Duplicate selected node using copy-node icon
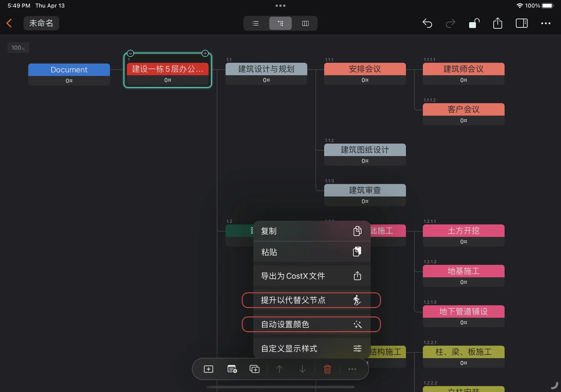This screenshot has height=392, width=561. pos(255,369)
